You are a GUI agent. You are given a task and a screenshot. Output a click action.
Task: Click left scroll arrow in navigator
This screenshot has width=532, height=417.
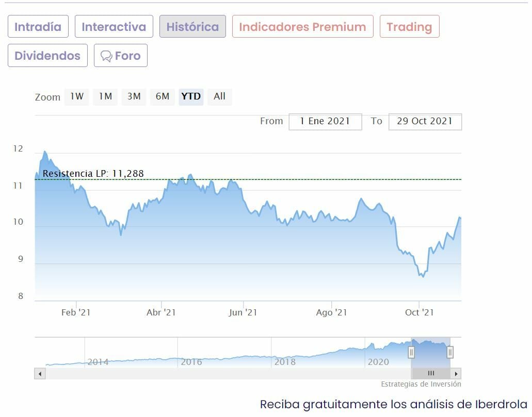[x=40, y=374]
